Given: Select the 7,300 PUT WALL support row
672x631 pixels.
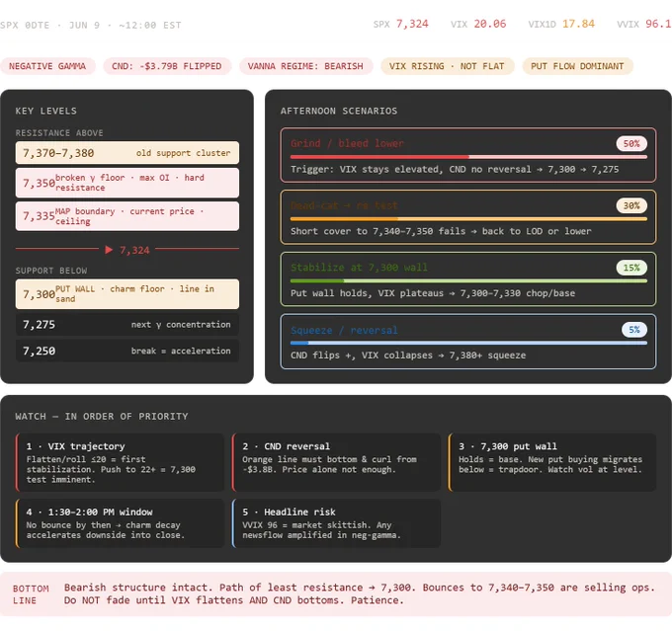Looking at the screenshot, I should tap(127, 294).
